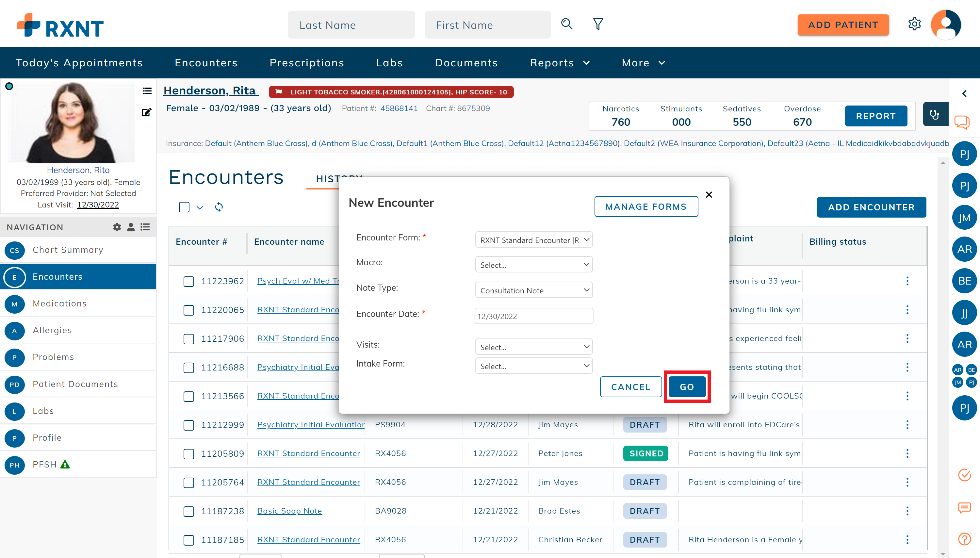The width and height of the screenshot is (980, 558).
Task: Open the help question mark icon
Action: coord(964,539)
